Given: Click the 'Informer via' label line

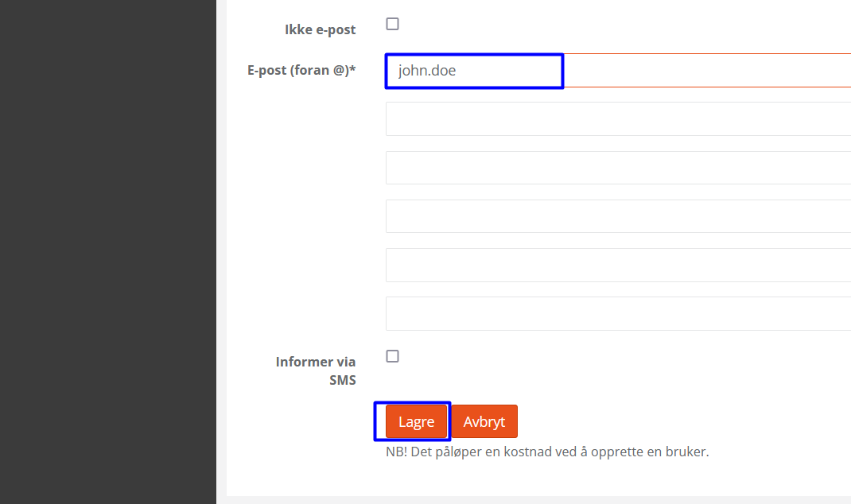Looking at the screenshot, I should (x=315, y=362).
